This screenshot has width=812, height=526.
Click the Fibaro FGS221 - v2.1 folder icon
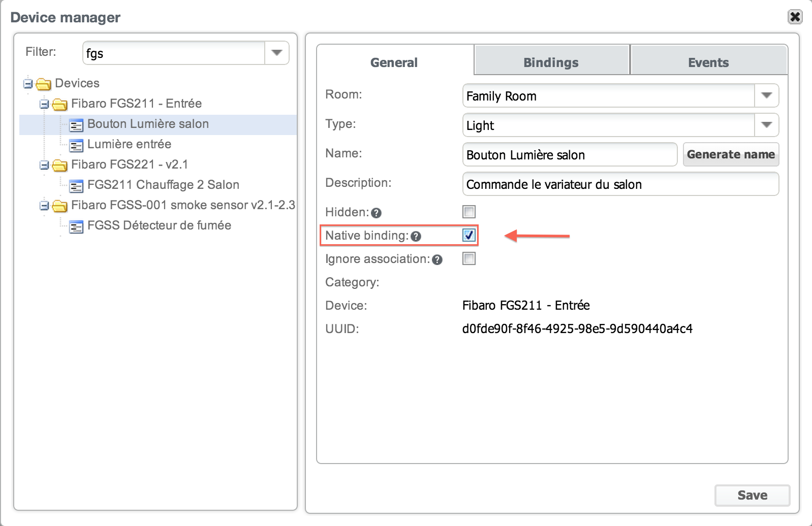pos(60,166)
